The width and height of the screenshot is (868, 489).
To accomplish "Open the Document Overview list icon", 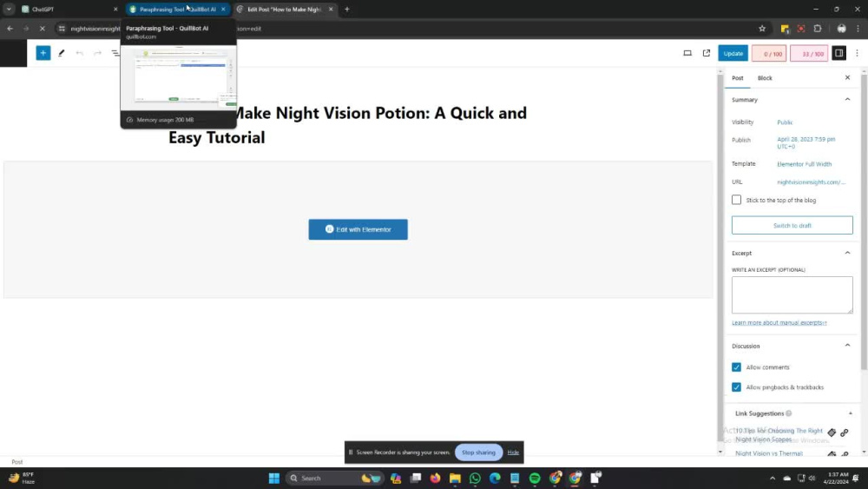I will [115, 53].
